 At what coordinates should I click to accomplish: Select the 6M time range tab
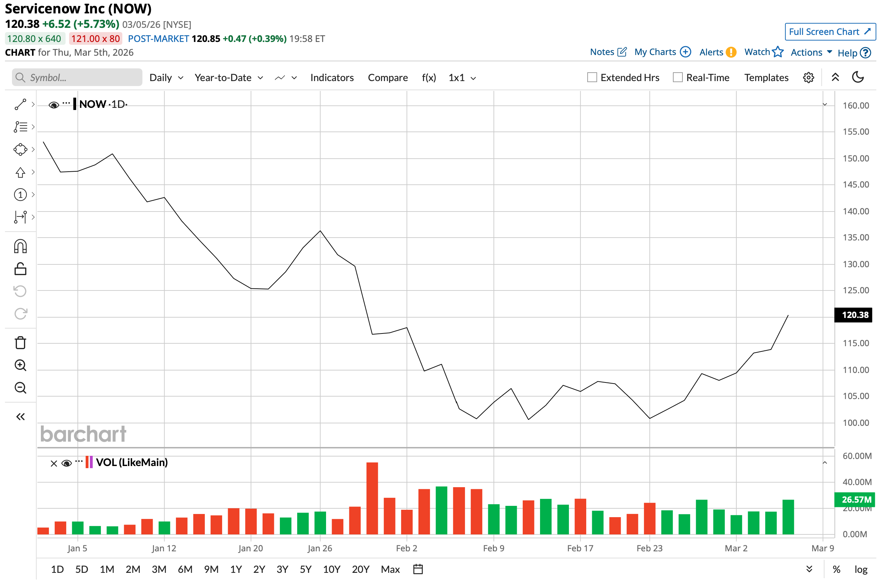pyautogui.click(x=185, y=569)
